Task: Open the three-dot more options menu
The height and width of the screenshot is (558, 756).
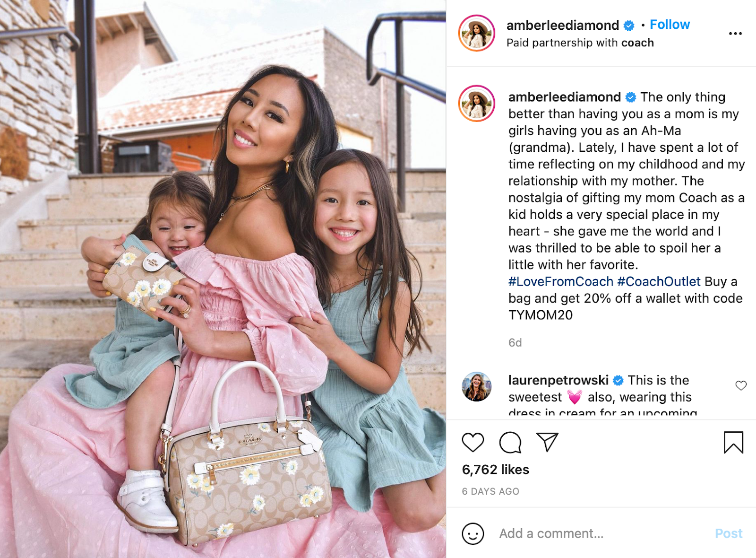Action: click(x=735, y=34)
